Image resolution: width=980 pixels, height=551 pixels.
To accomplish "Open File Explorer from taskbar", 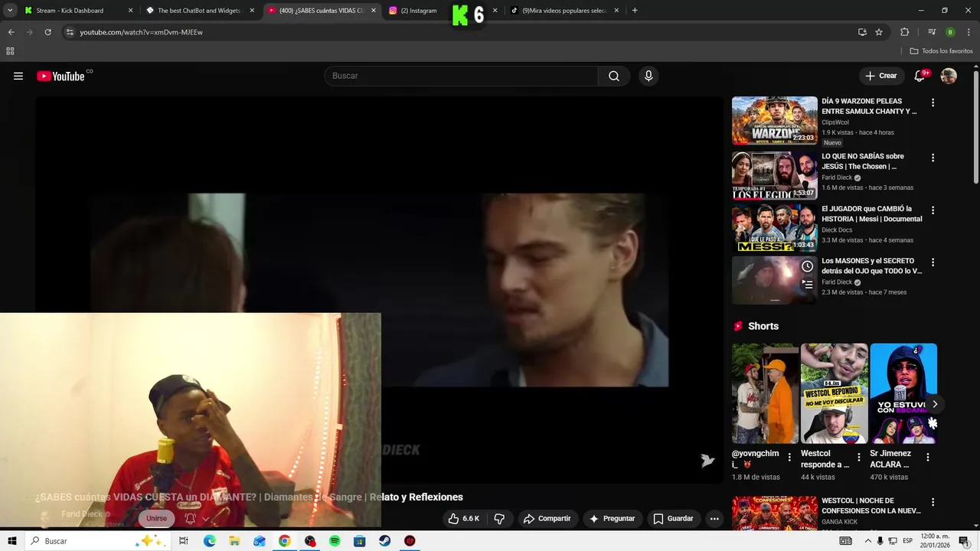I will (x=234, y=541).
